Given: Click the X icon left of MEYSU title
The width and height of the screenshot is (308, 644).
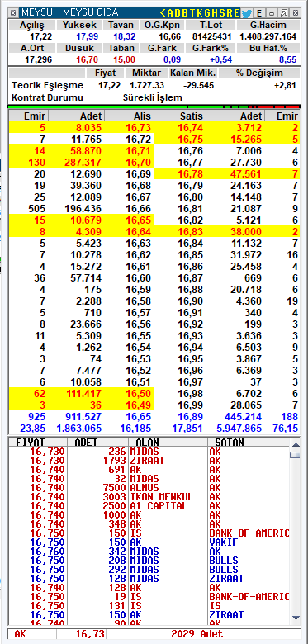Looking at the screenshot, I should point(13,12).
